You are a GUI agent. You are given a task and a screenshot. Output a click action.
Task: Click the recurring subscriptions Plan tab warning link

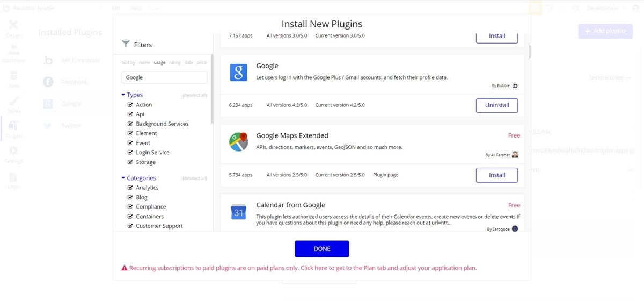[303, 268]
